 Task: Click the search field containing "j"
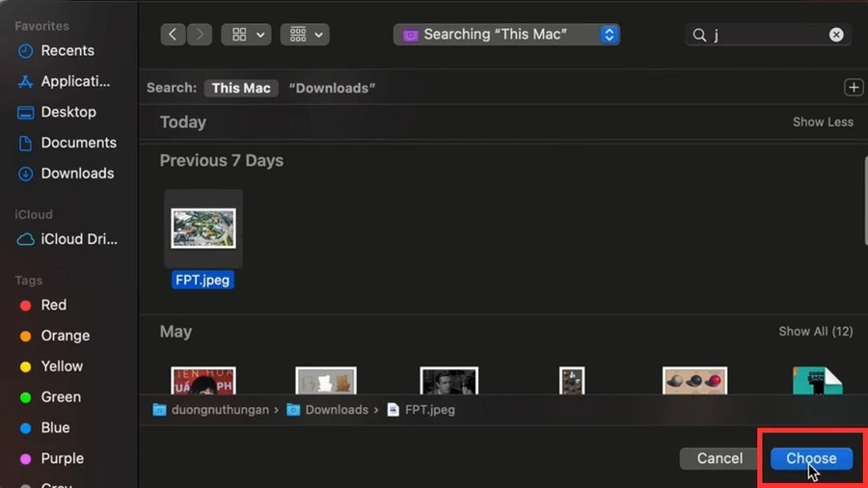(769, 35)
